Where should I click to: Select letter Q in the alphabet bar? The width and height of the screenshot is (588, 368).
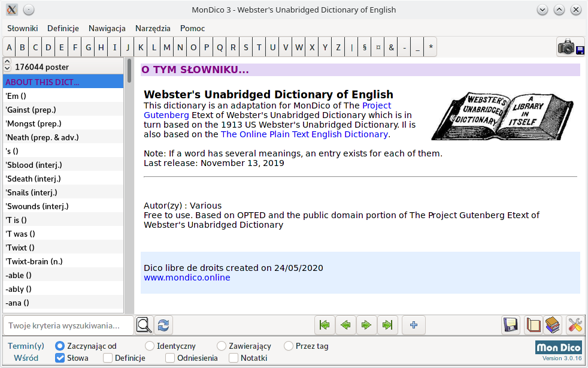[x=220, y=47]
